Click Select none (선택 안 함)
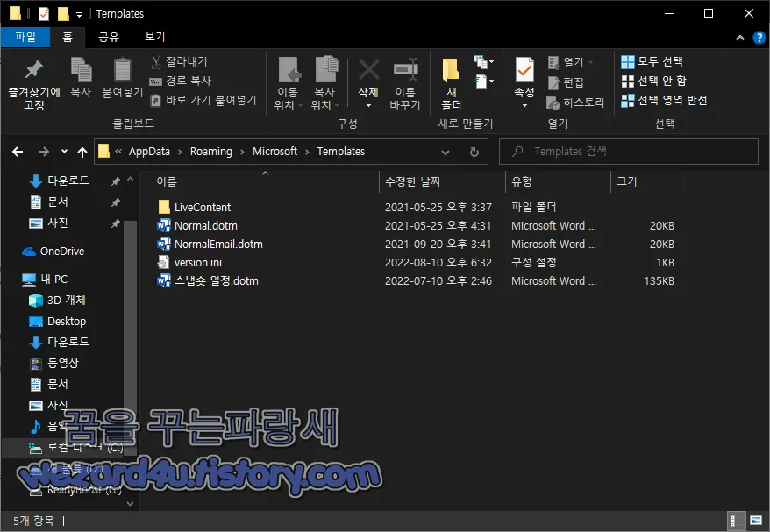Image resolution: width=770 pixels, height=532 pixels. click(653, 81)
